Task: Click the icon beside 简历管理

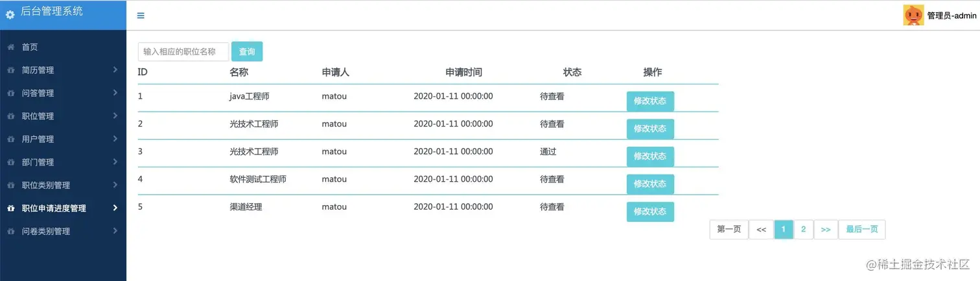Action: (10, 70)
